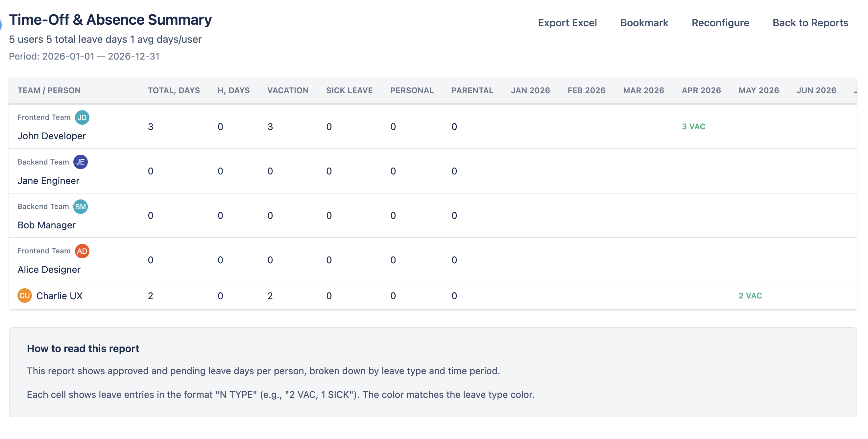This screenshot has height=439, width=868.
Task: Click John Developer's JD avatar
Action: [x=82, y=117]
